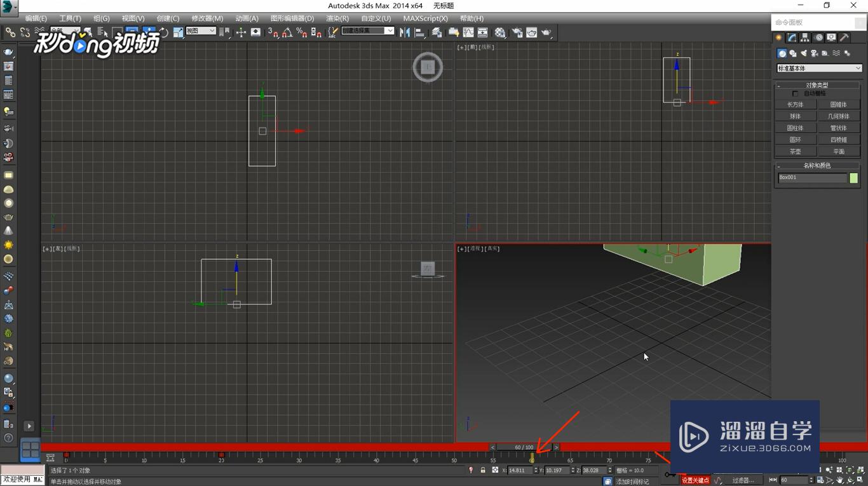Click the 茶壶 button

(796, 152)
